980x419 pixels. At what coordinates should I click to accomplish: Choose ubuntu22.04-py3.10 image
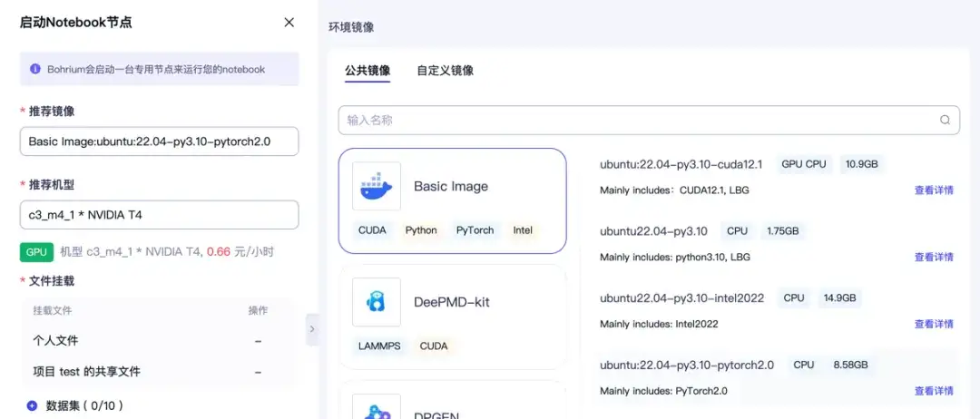point(653,231)
